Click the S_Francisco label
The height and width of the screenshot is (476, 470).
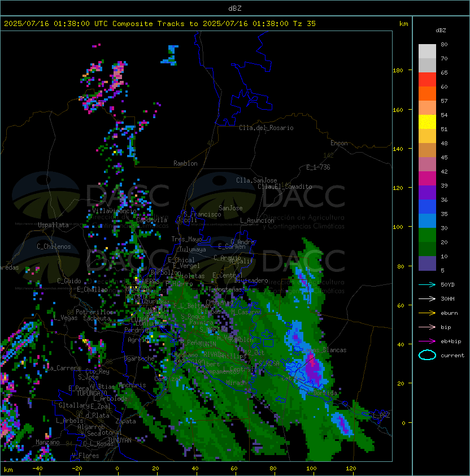[202, 214]
